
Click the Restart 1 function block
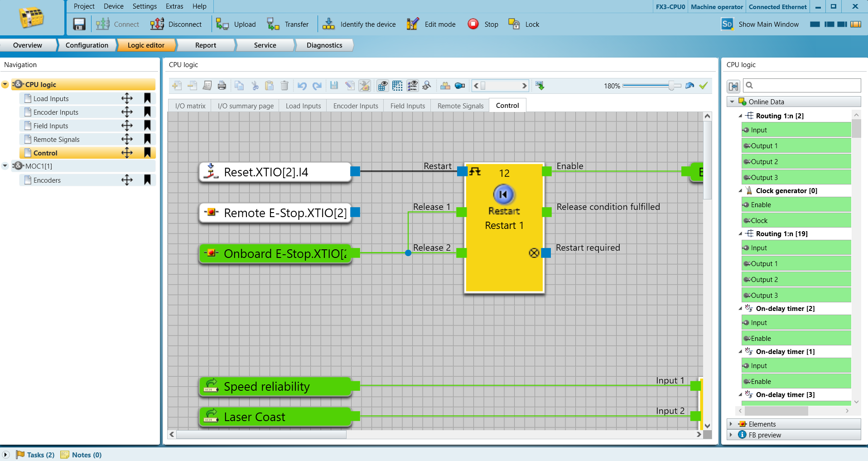(504, 228)
